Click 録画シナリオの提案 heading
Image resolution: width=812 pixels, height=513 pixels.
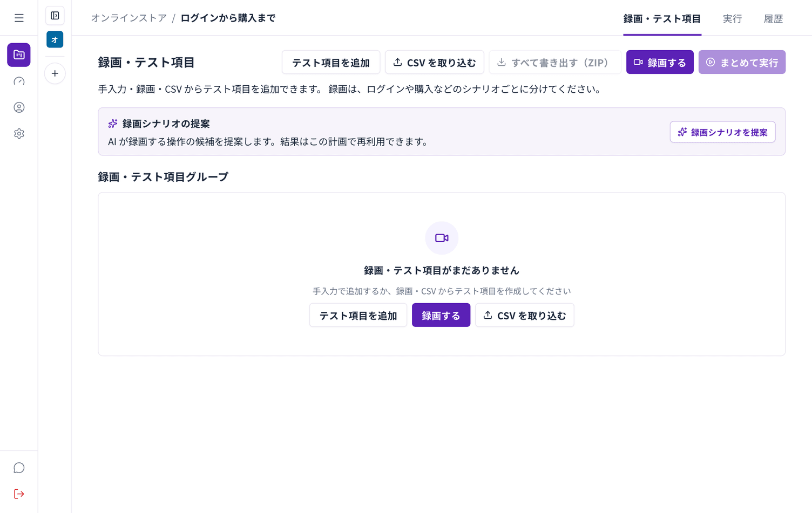tap(166, 124)
